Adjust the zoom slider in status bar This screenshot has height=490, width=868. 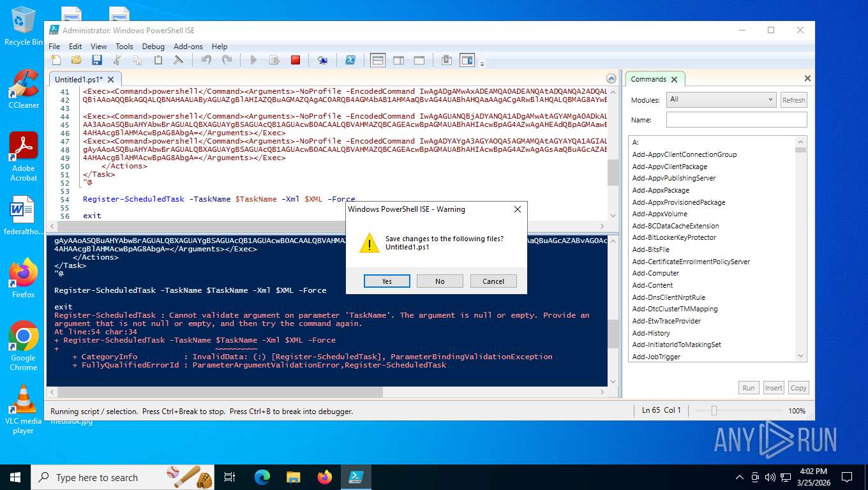tap(714, 411)
